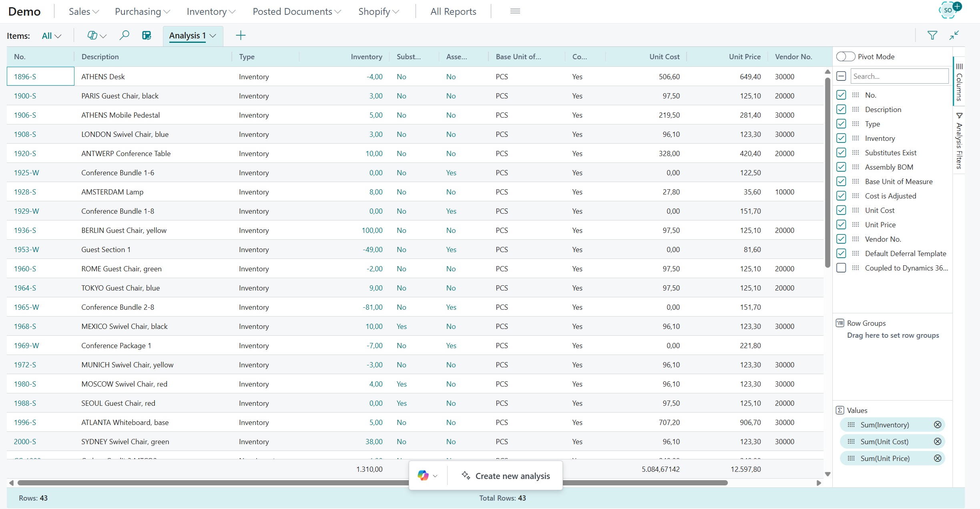980x509 pixels.
Task: Expand the Sales menu
Action: [84, 12]
